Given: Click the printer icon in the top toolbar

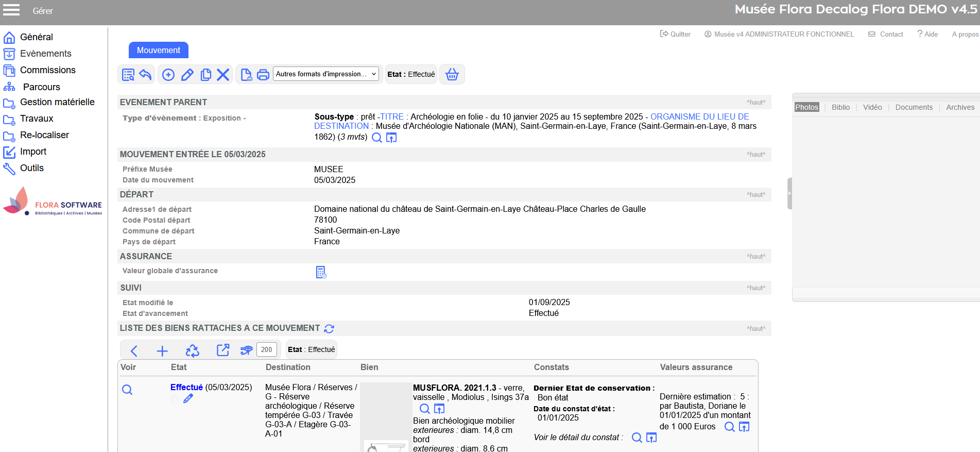Looking at the screenshot, I should pyautogui.click(x=263, y=75).
